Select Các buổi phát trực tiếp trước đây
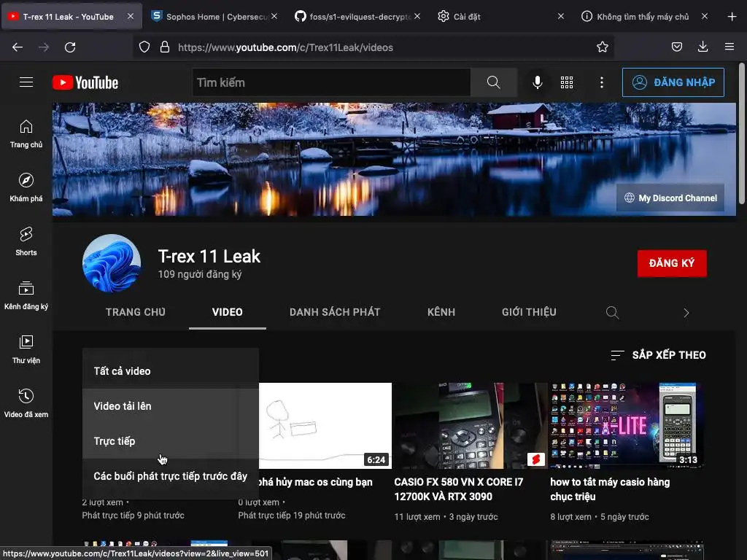This screenshot has height=560, width=747. (171, 476)
